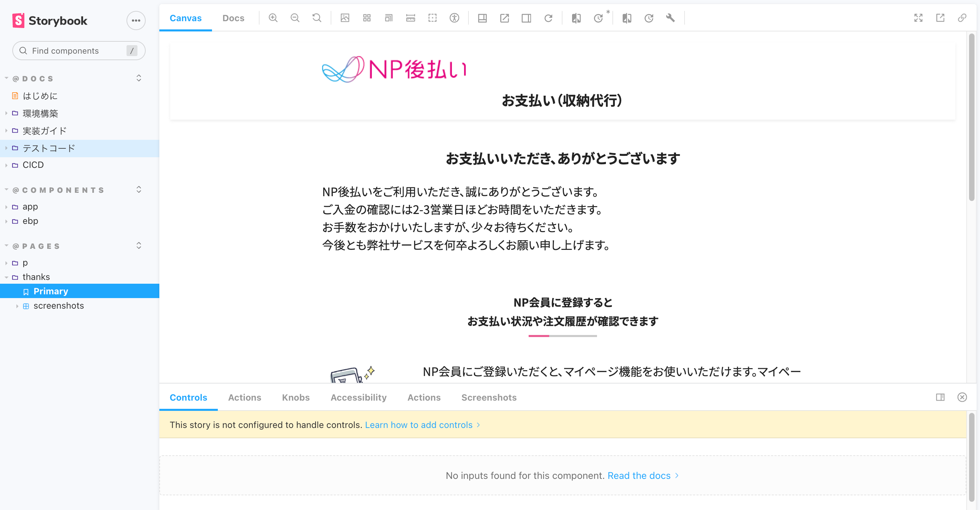The width and height of the screenshot is (980, 510).
Task: Click the zoom out magnifier icon
Action: 295,18
